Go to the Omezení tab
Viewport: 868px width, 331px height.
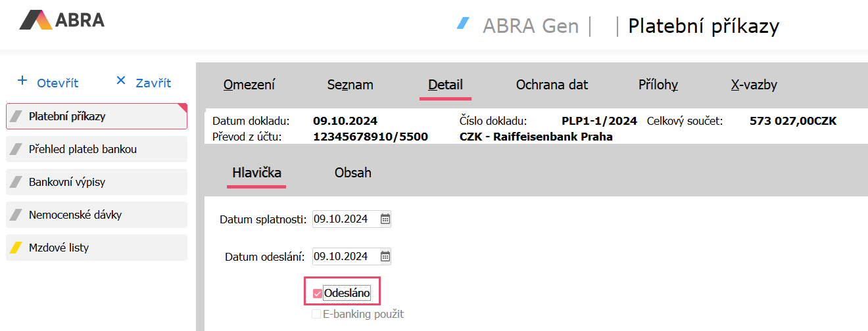(249, 85)
